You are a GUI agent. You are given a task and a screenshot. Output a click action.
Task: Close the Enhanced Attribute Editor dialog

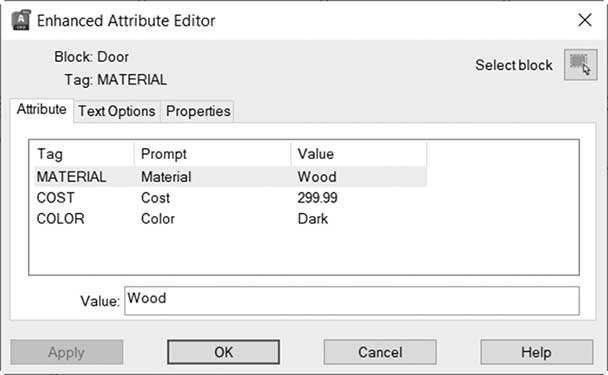585,20
